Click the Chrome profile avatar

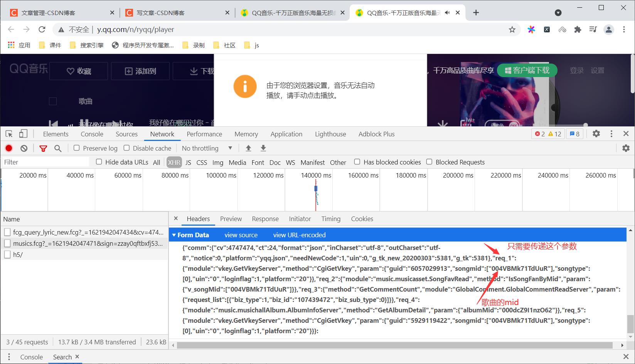(x=609, y=30)
